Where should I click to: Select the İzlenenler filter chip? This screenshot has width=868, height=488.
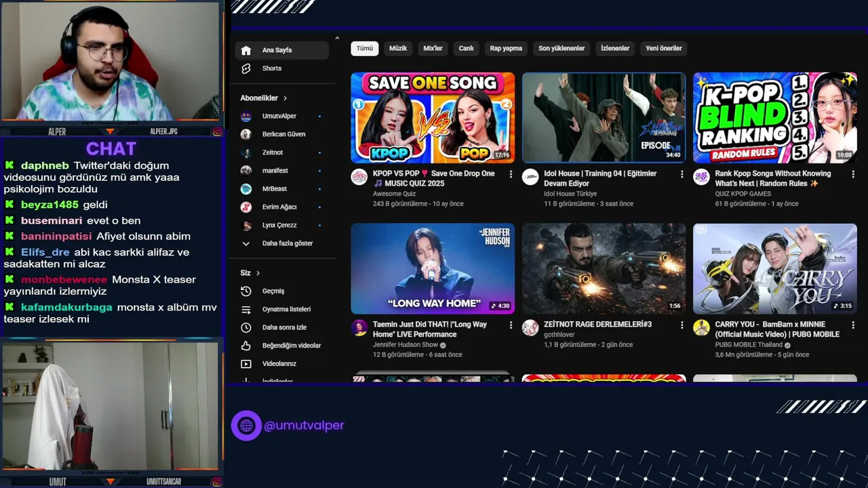tap(615, 48)
